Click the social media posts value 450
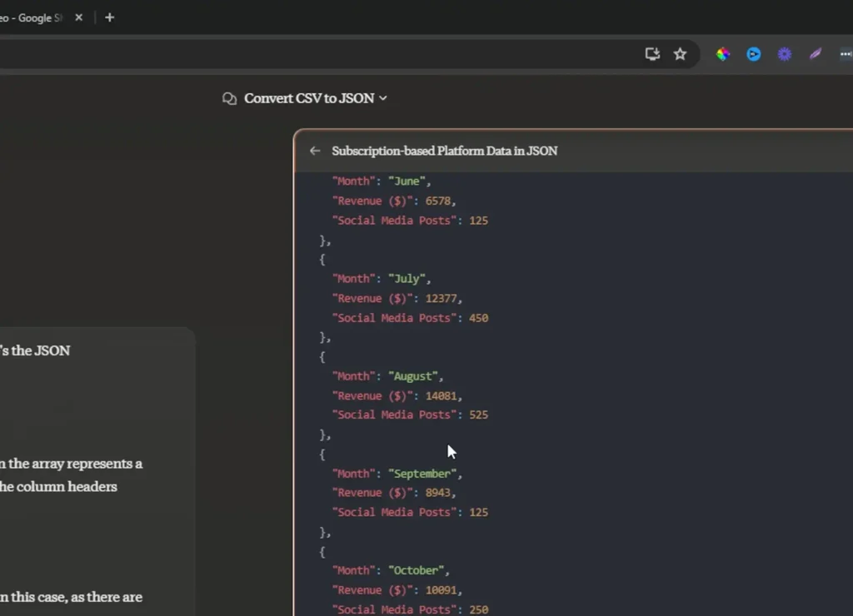853x616 pixels. click(x=479, y=318)
